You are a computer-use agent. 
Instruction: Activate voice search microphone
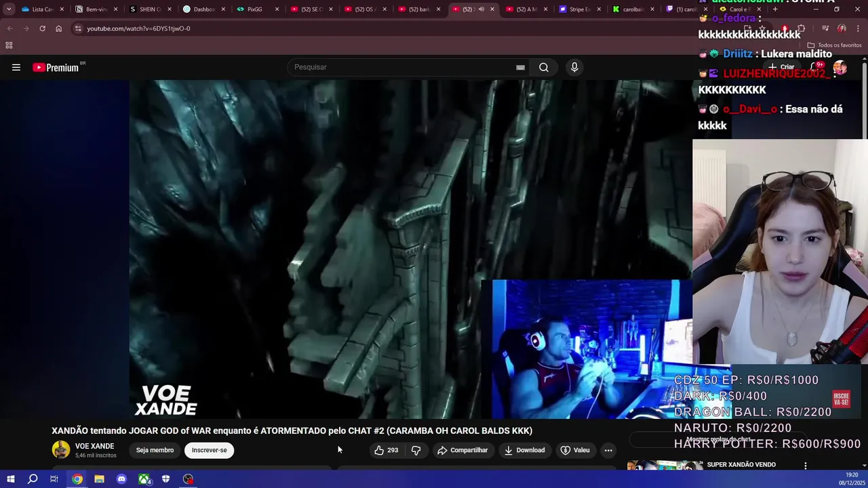(x=574, y=67)
